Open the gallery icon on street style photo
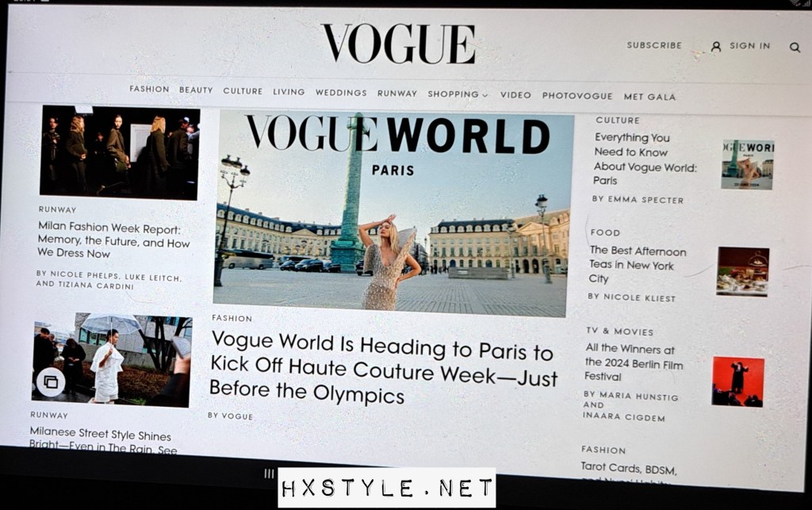Screen dimensions: 812x510 tap(51, 382)
